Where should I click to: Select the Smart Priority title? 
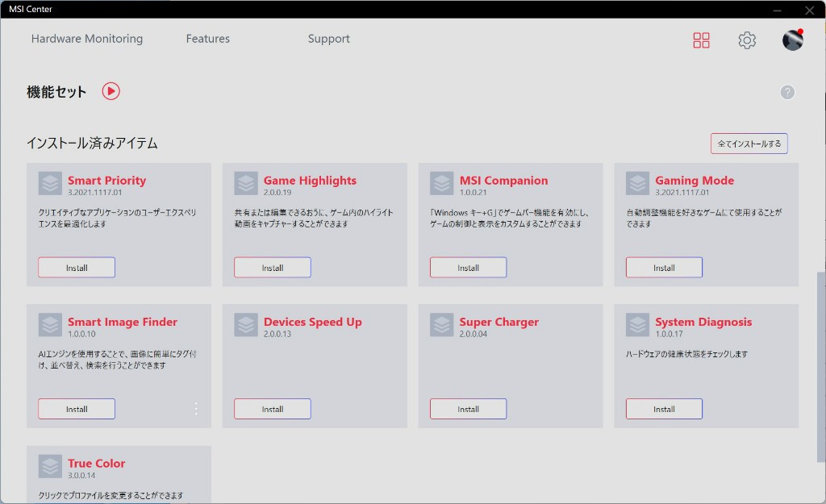pos(106,180)
